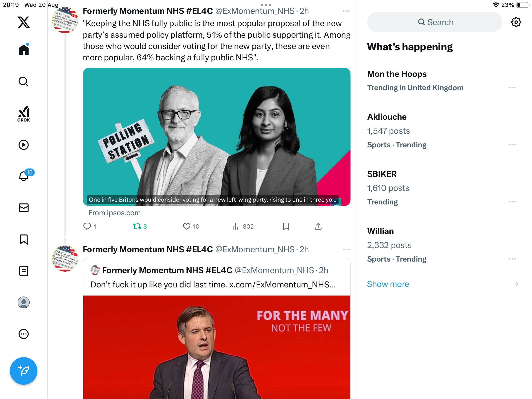
Task: Open Grok from the sidebar
Action: (x=24, y=114)
